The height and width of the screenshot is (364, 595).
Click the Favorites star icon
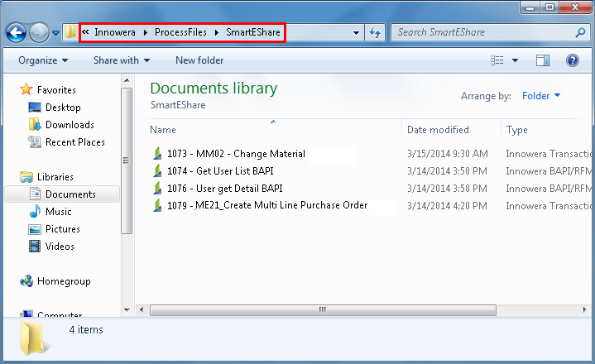point(26,90)
